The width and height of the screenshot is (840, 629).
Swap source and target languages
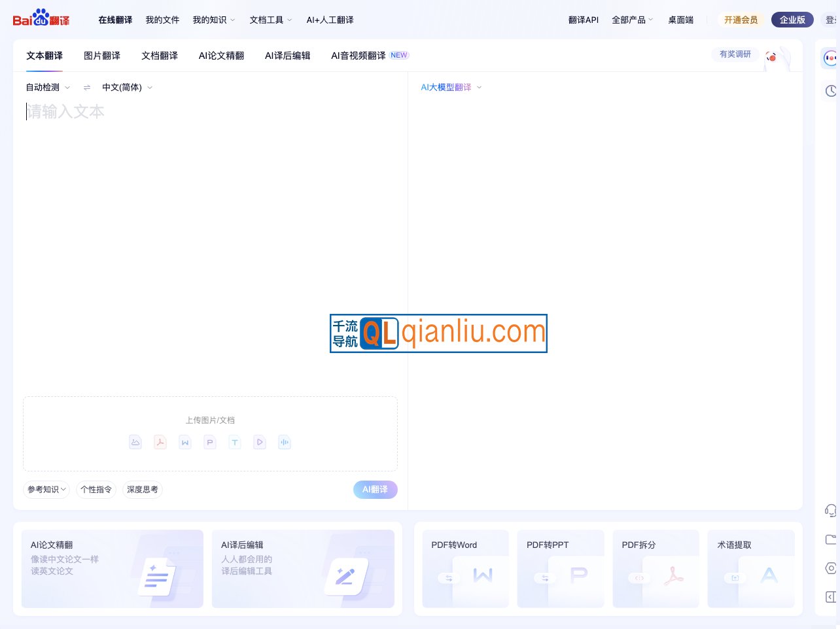point(87,87)
